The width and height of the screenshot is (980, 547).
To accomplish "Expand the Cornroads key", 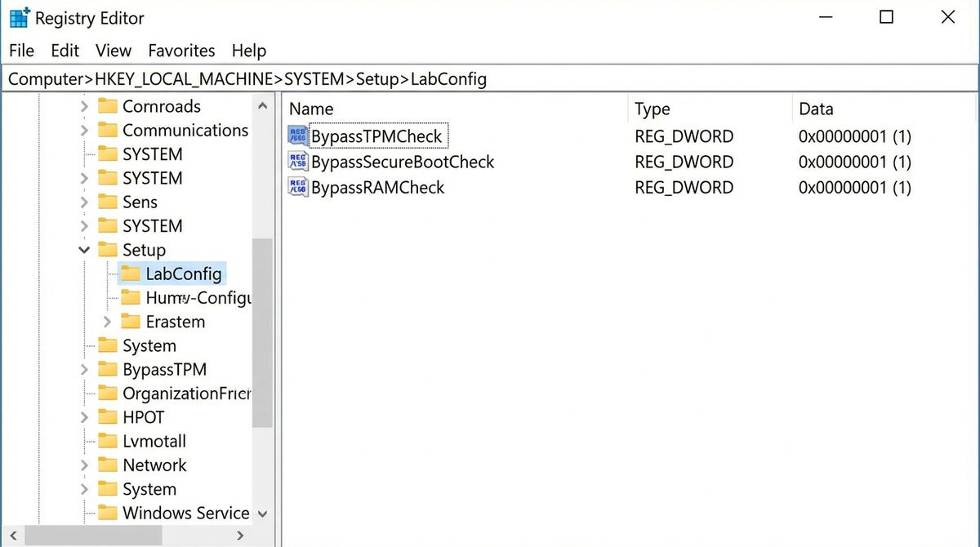I will (84, 106).
